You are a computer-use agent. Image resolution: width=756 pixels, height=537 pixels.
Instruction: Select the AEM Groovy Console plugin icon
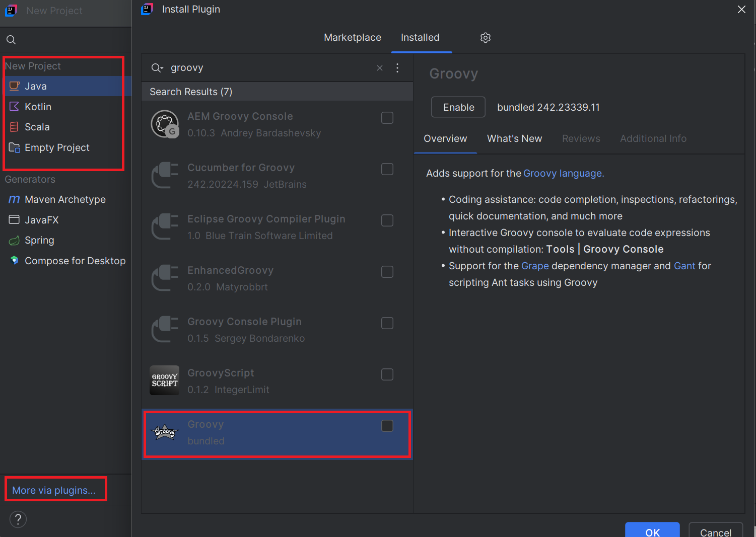165,124
